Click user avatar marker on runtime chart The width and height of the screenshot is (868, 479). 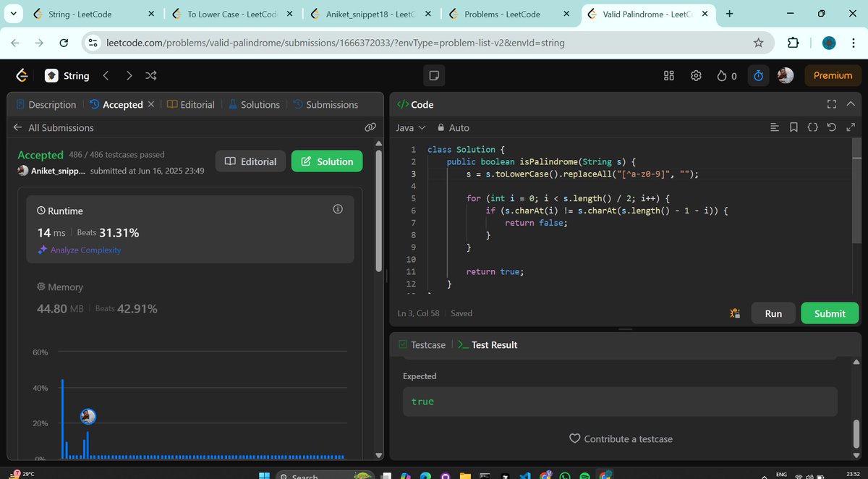(x=88, y=416)
